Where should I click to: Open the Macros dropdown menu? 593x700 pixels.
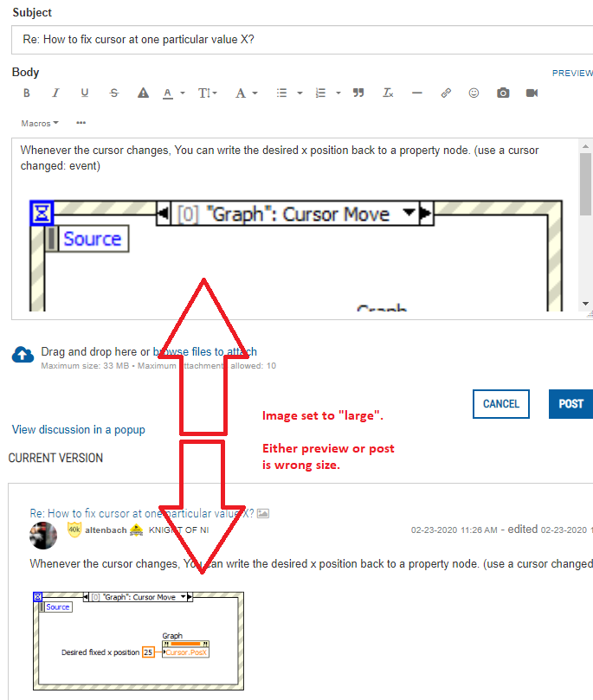[x=40, y=123]
